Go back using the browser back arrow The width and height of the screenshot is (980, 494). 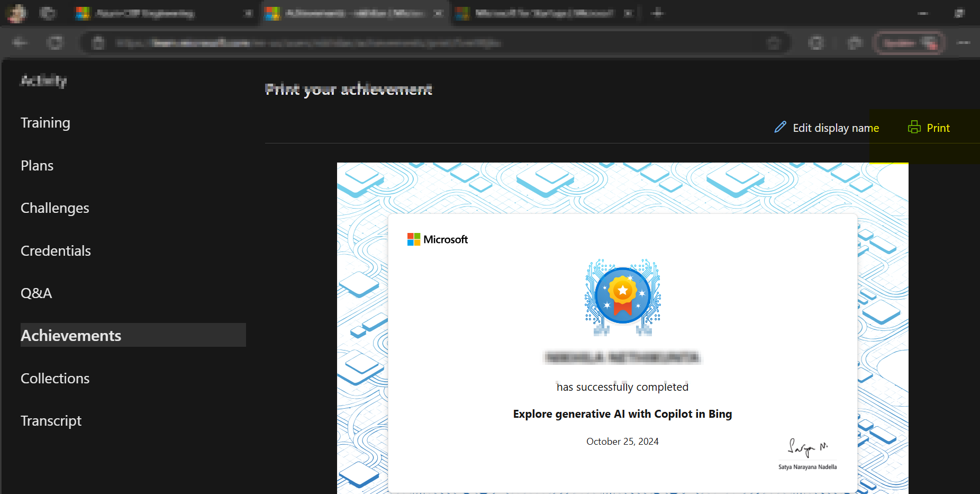coord(20,42)
